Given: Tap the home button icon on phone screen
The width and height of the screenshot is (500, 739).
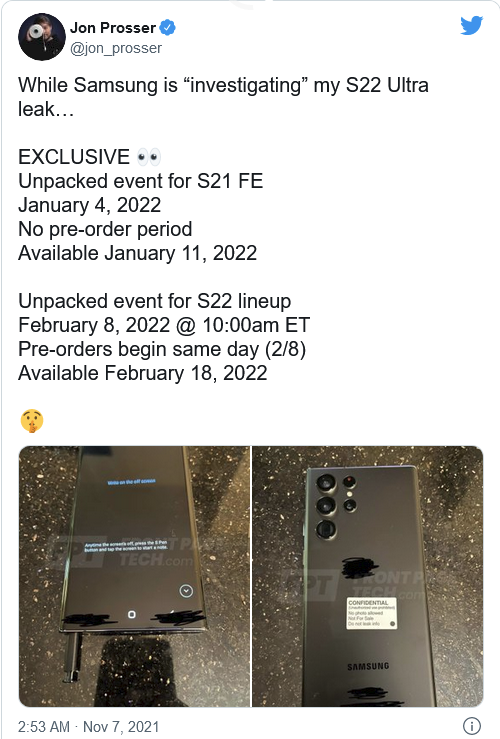Looking at the screenshot, I should pos(132,614).
